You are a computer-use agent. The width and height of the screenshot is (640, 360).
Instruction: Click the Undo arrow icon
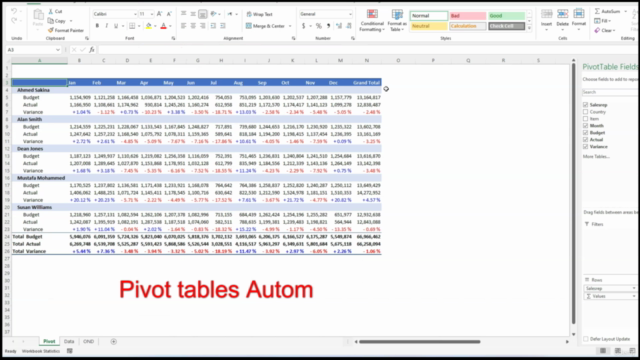(14, 11)
